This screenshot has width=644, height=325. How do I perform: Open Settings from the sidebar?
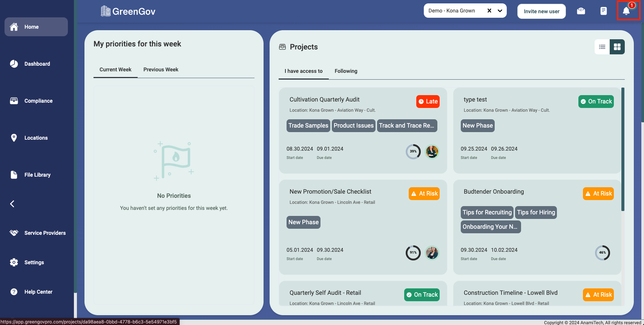(36, 262)
